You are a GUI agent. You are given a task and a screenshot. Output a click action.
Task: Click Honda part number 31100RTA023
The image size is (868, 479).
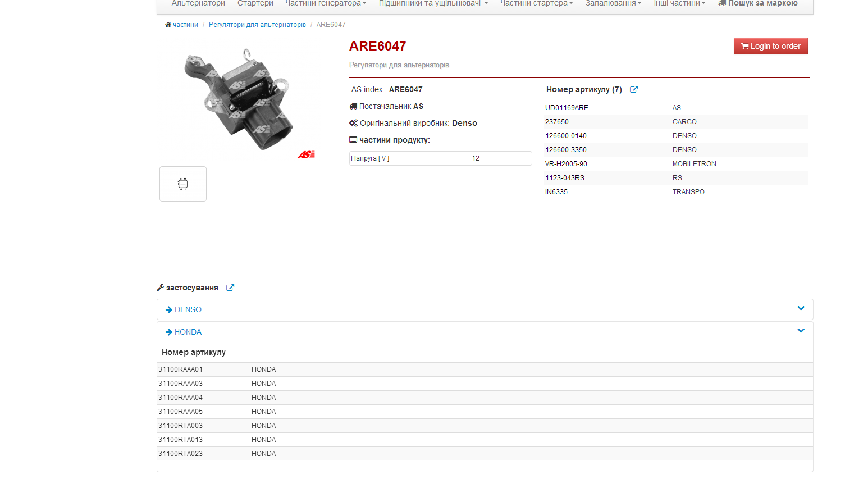pyautogui.click(x=180, y=454)
